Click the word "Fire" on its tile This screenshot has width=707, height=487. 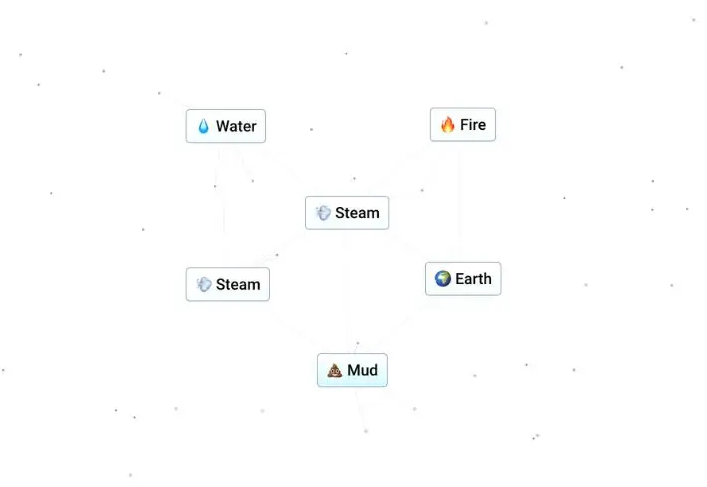pos(473,124)
